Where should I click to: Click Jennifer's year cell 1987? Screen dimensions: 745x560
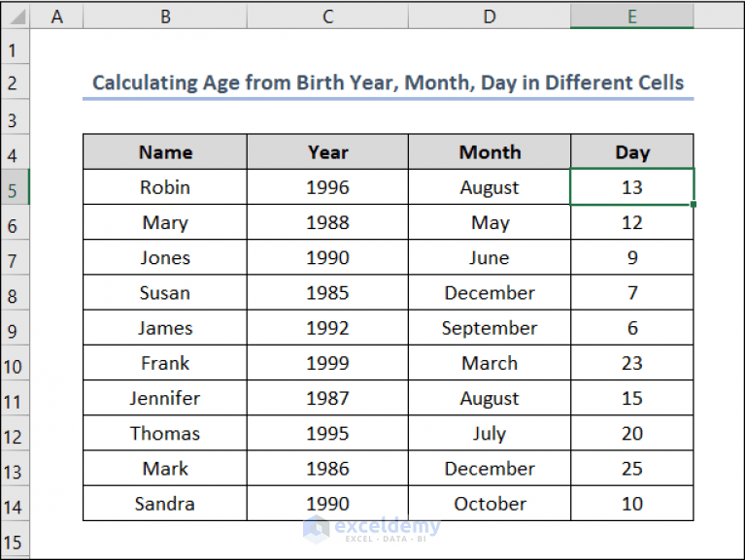(327, 398)
